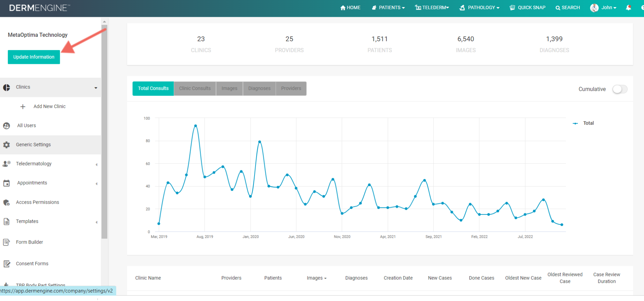Switch to the Clinic Consults tab
Viewport: 644px width, 301px height.
click(195, 89)
